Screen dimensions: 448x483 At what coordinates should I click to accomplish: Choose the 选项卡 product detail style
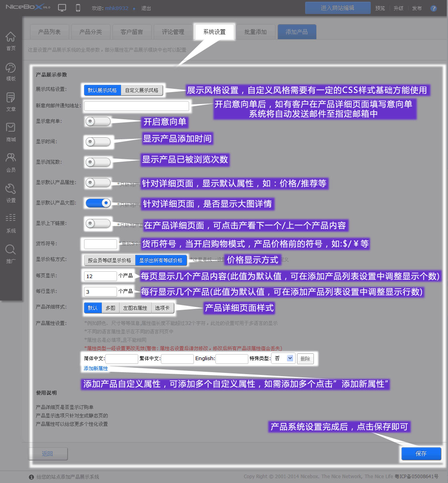162,308
